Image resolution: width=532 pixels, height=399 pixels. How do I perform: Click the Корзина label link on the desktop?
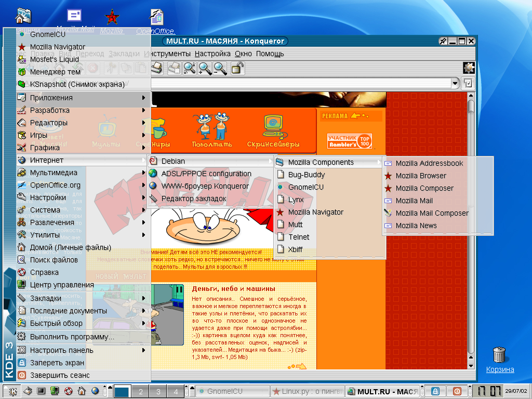coord(500,369)
